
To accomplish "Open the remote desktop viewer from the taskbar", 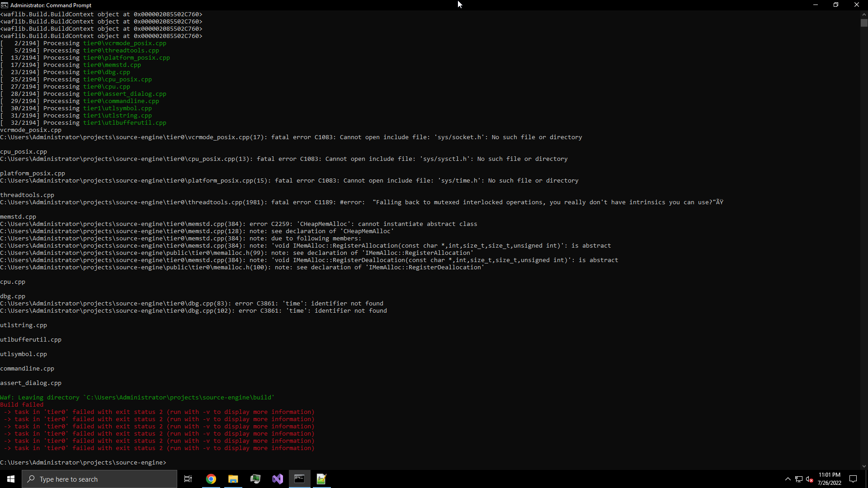I will tap(255, 479).
